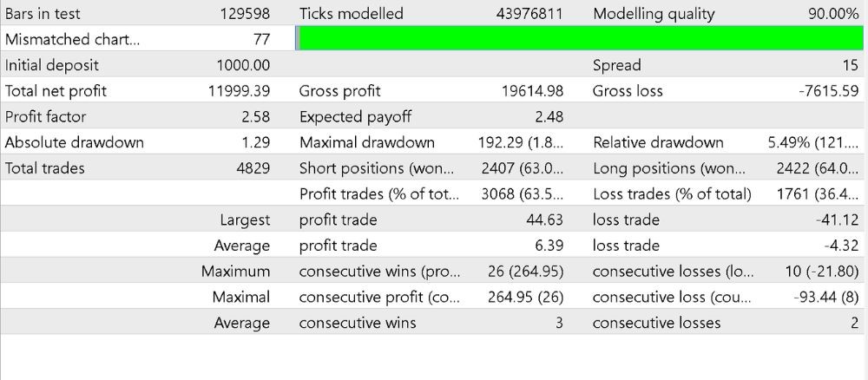Select the Modelling quality 90.00% cell
Viewport: 868px width, 380px height.
(x=833, y=14)
